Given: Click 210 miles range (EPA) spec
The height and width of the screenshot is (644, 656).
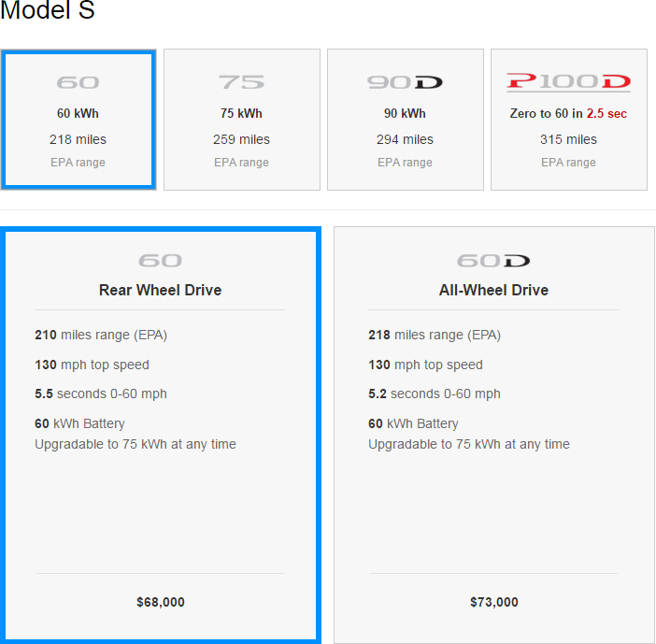Looking at the screenshot, I should coord(101,335).
